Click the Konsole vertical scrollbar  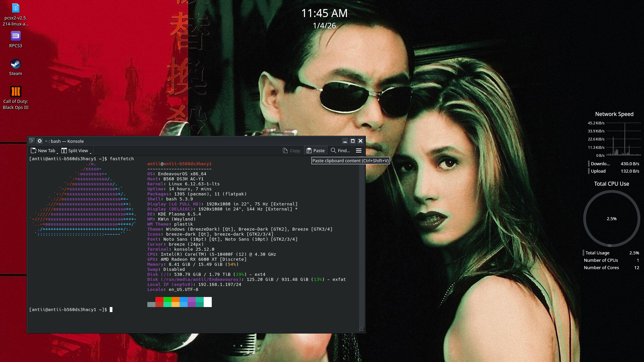coord(361,244)
